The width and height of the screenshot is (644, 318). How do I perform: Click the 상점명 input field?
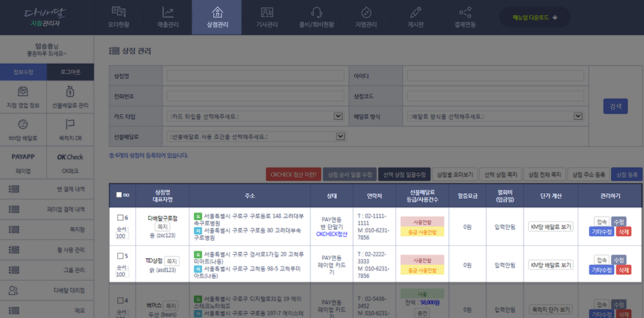coord(256,76)
